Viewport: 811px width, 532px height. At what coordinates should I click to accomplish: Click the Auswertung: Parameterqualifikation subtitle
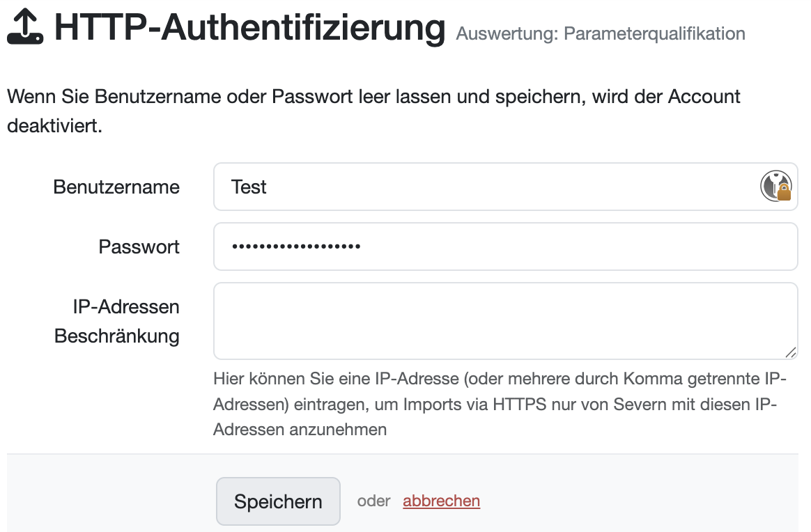point(600,33)
